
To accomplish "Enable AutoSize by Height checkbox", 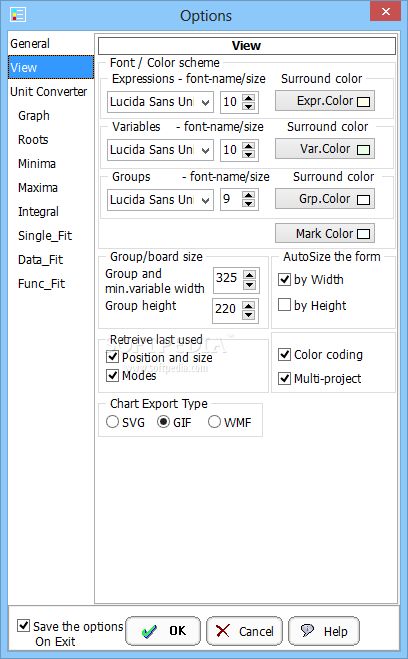I will tap(284, 305).
